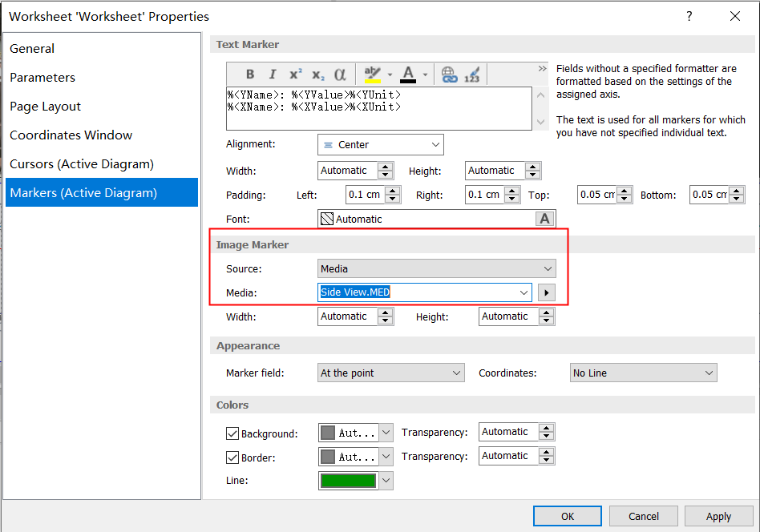Select the Coordinates Window page

pos(102,135)
